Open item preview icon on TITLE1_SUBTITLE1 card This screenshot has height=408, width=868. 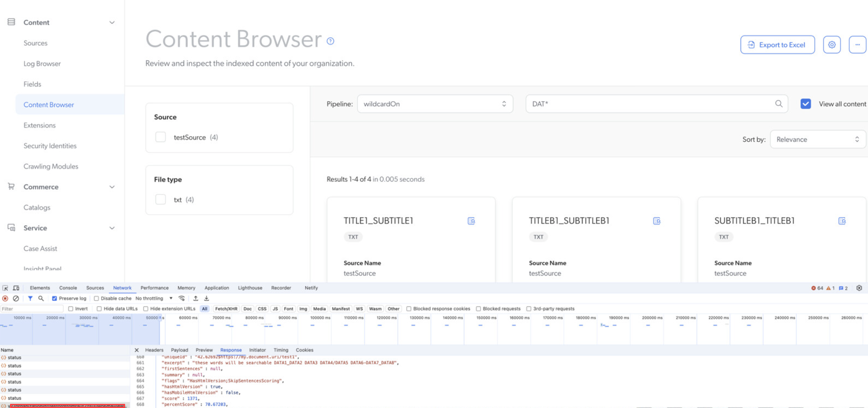pos(471,221)
